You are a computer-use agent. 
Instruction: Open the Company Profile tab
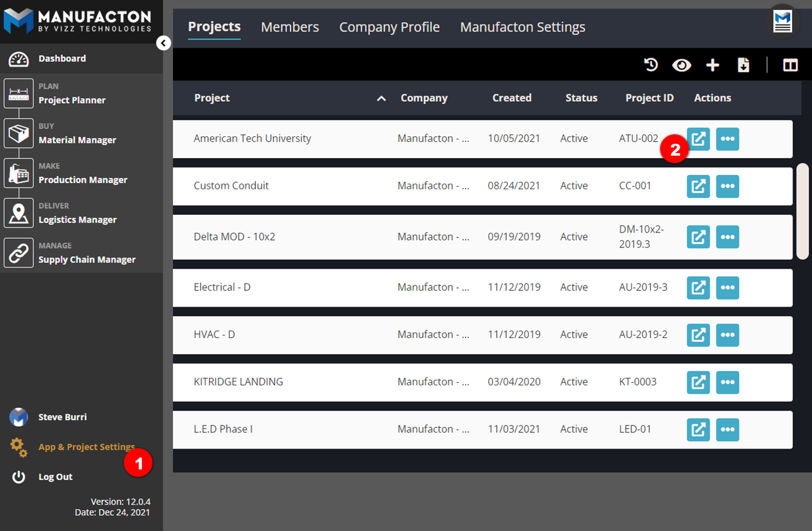click(x=389, y=27)
